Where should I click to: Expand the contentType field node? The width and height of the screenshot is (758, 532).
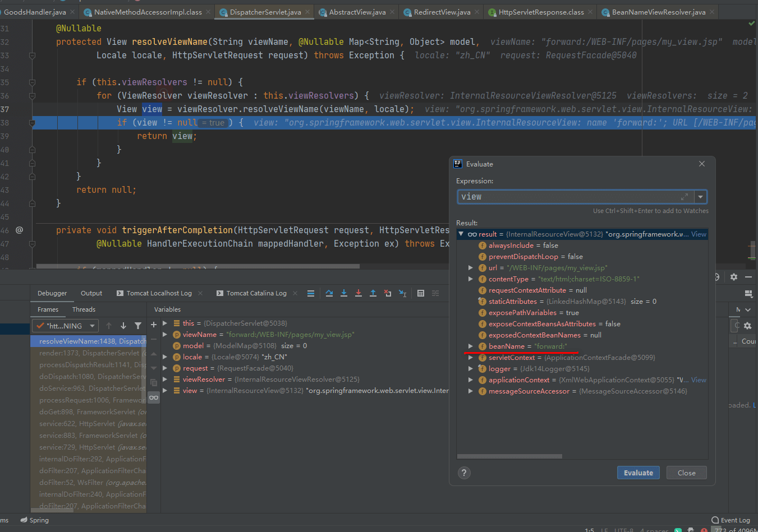click(x=471, y=279)
